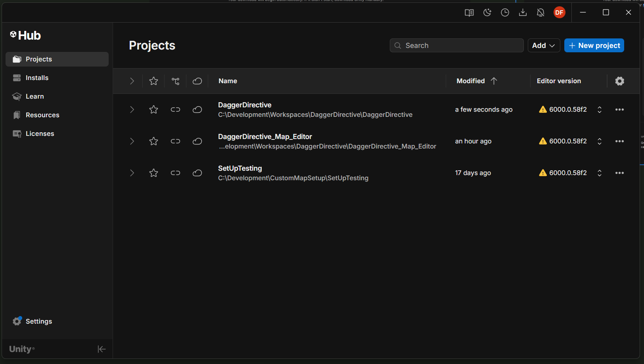This screenshot has width=644, height=364.
Task: Open the SetUpTesting project
Action: 240,168
